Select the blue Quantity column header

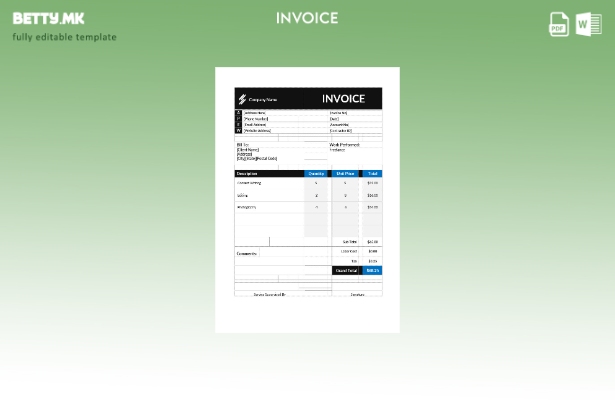(316, 174)
